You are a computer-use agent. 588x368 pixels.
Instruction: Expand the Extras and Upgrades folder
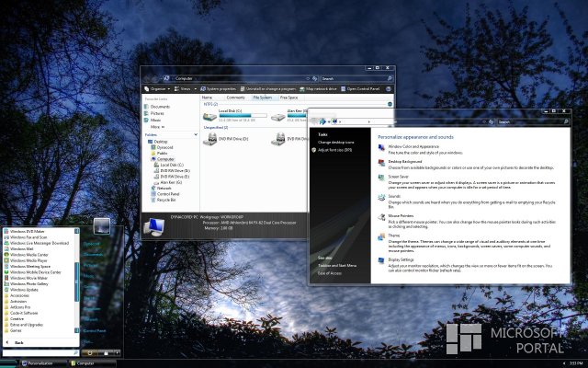click(26, 325)
